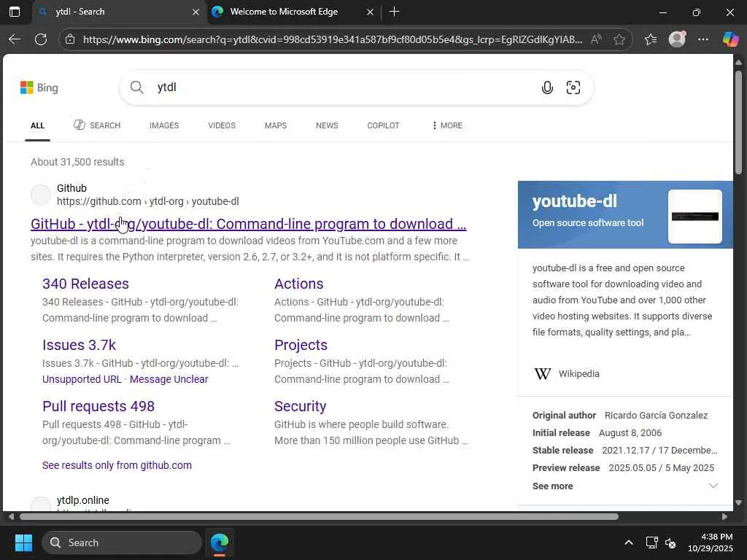Click the scrollbar up arrow
The width and height of the screenshot is (747, 560).
pos(738,63)
